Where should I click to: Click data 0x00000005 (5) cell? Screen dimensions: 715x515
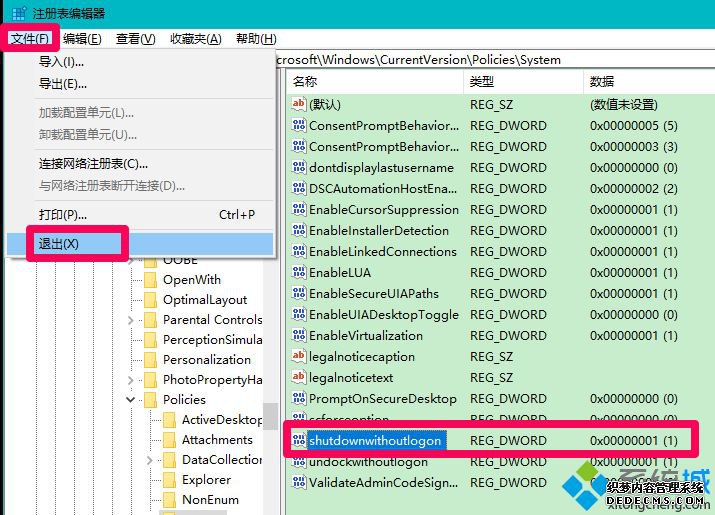(633, 125)
